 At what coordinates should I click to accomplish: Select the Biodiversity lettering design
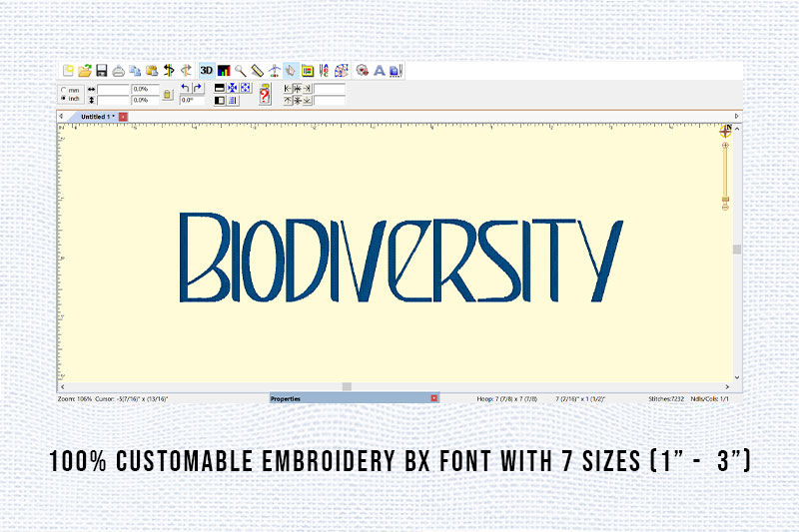tap(401, 258)
